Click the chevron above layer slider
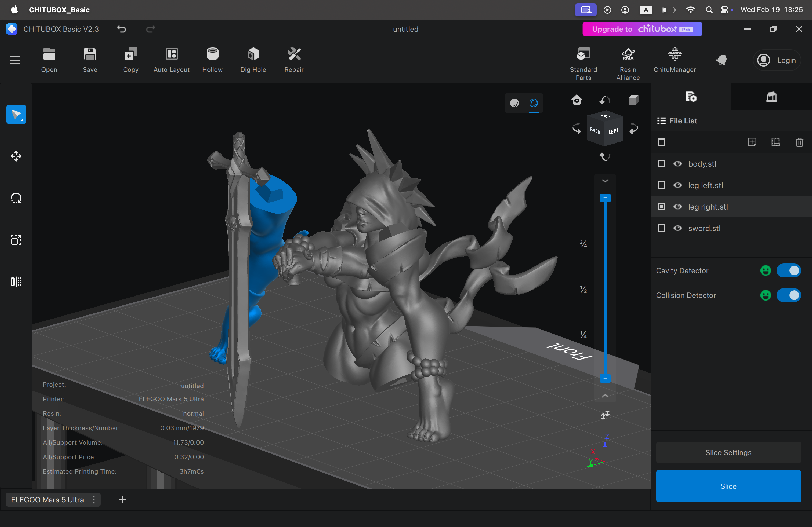The width and height of the screenshot is (812, 527). pos(605,181)
